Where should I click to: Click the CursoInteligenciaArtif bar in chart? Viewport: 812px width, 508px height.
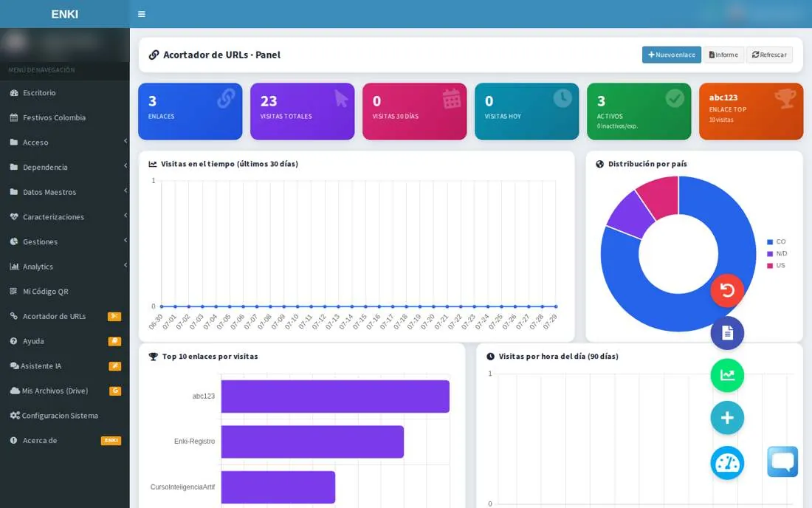tap(278, 487)
